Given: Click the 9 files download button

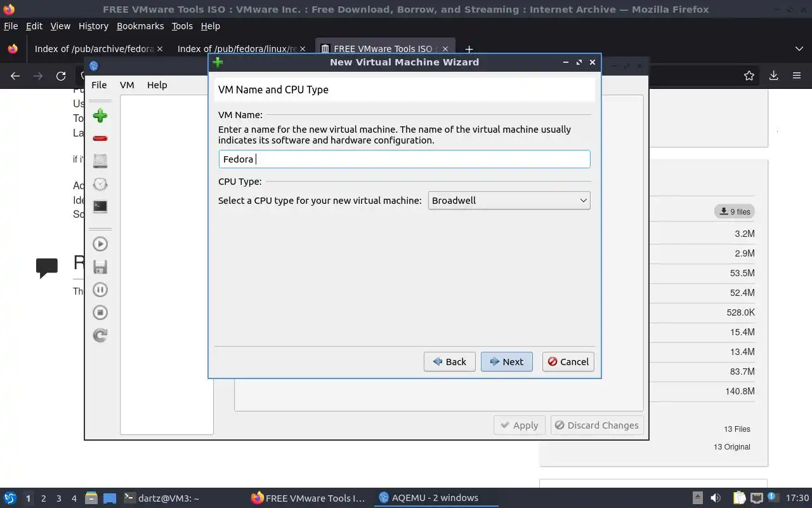Looking at the screenshot, I should coord(735,211).
